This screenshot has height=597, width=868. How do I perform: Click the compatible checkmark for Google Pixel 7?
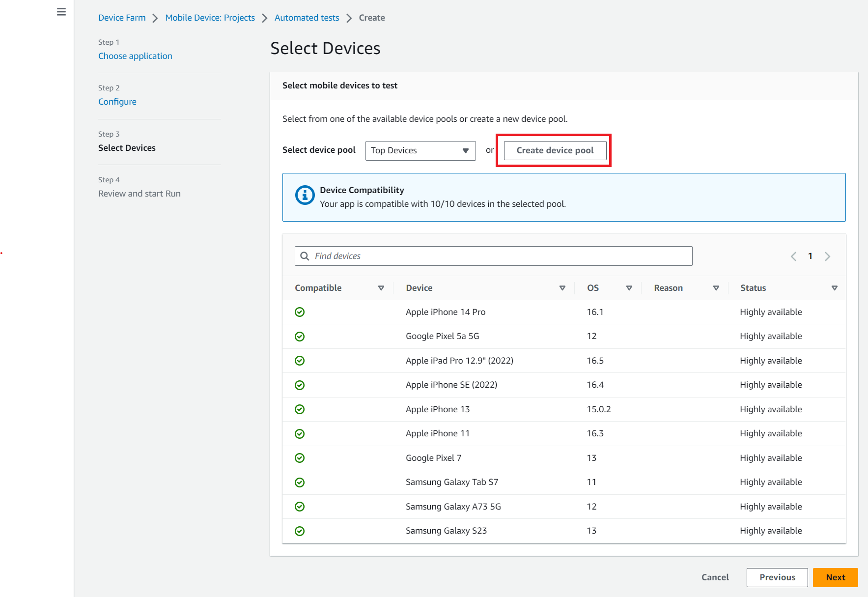tap(300, 458)
